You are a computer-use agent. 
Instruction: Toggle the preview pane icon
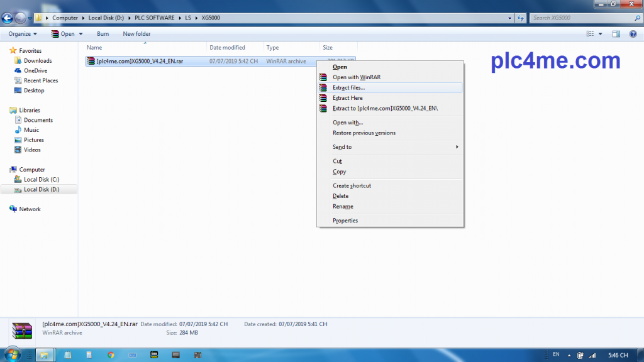[x=616, y=34]
